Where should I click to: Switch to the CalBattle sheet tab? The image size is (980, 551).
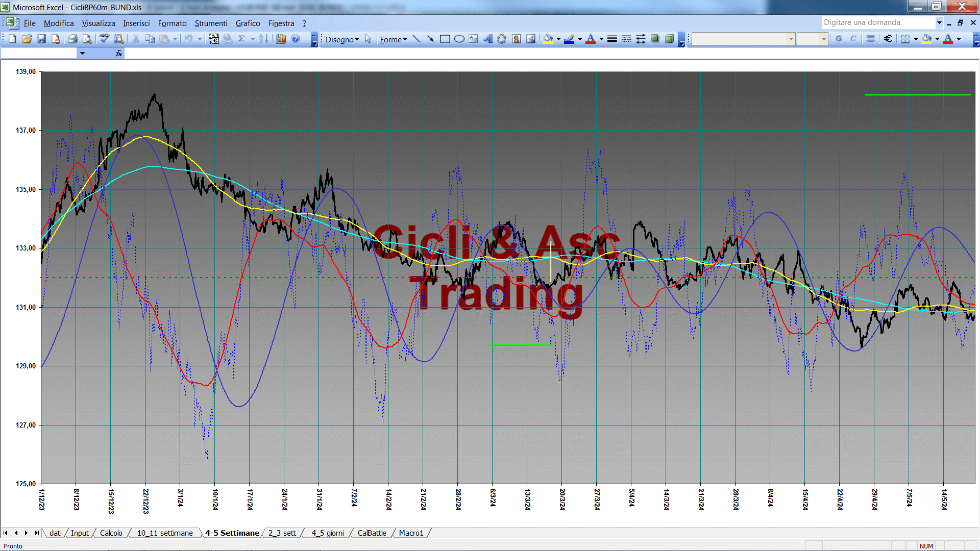[x=372, y=533]
